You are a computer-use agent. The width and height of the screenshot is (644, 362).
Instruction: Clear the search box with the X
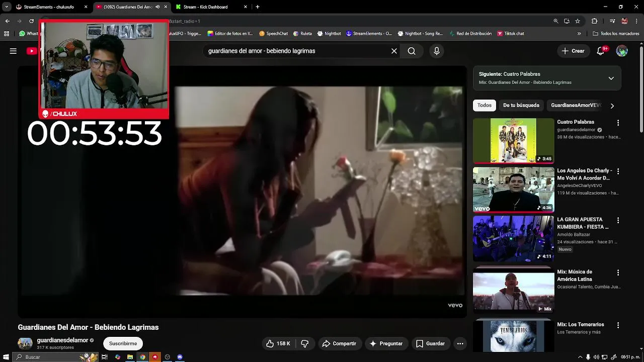394,51
